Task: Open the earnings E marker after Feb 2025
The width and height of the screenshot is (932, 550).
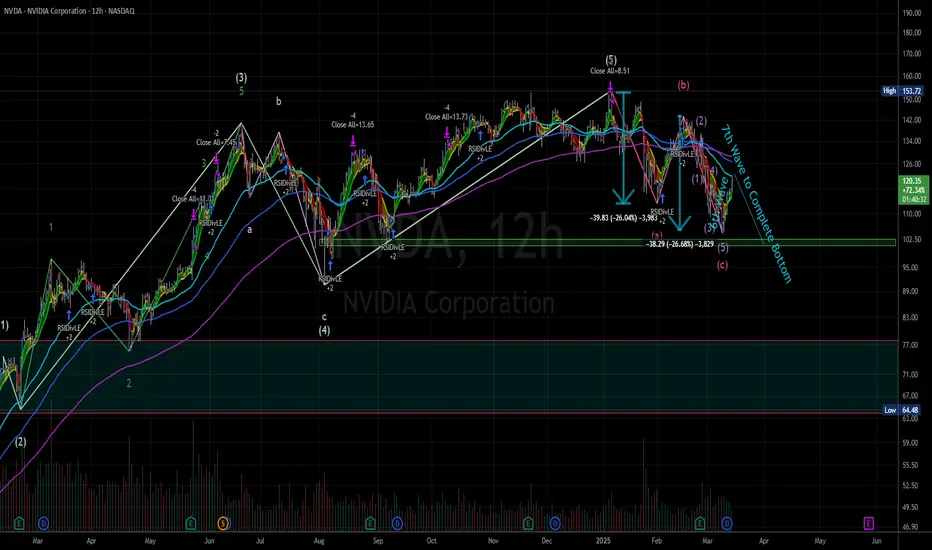Action: tap(700, 523)
